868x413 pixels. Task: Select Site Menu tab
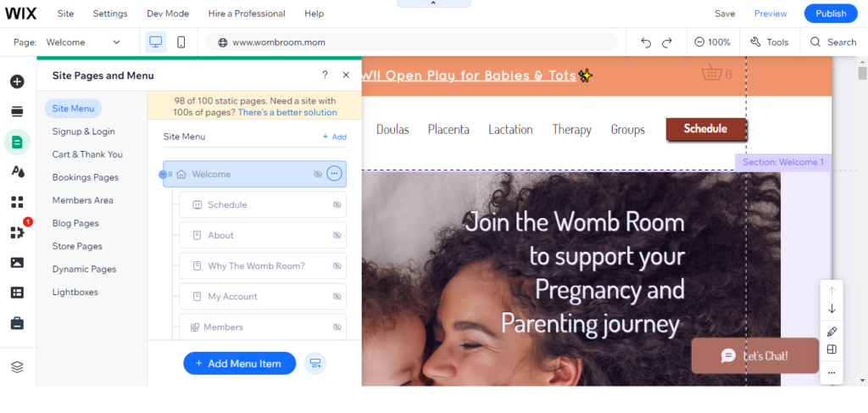(x=73, y=109)
